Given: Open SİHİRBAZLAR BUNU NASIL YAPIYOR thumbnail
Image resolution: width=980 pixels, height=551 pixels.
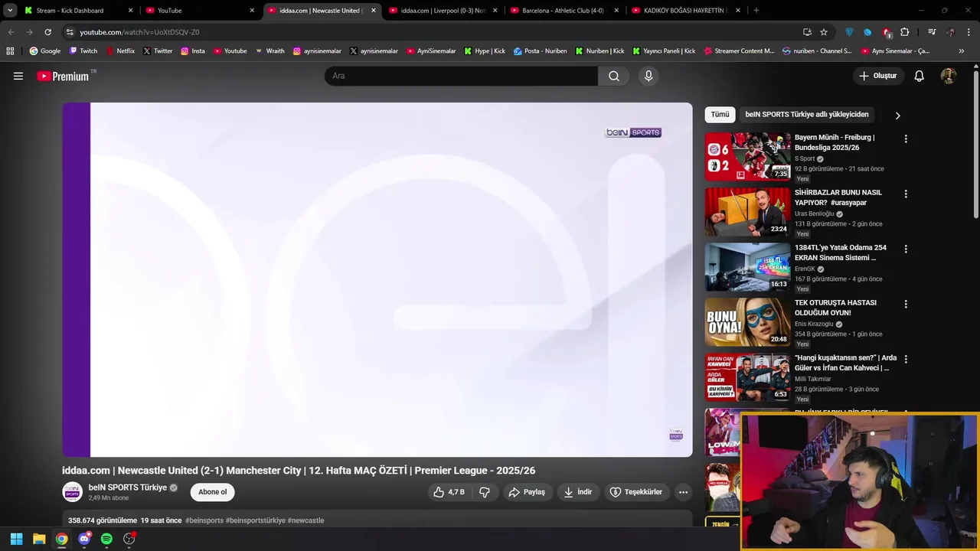Looking at the screenshot, I should pyautogui.click(x=747, y=211).
